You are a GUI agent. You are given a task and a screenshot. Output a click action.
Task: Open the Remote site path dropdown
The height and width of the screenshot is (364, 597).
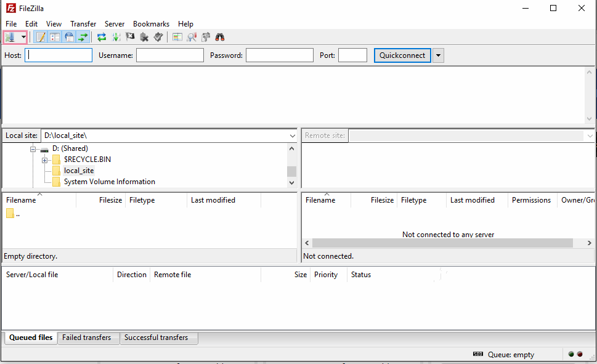590,135
